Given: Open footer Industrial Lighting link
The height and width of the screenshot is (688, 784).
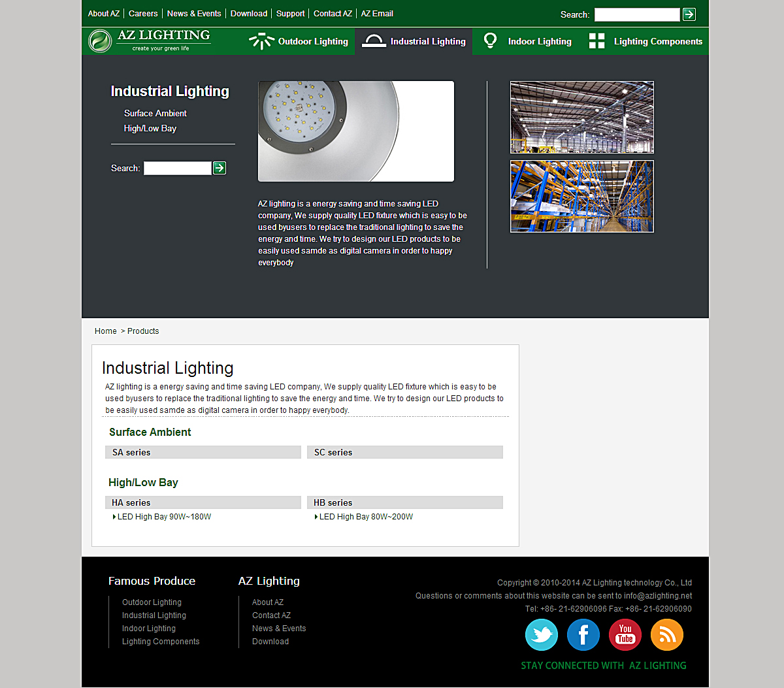Looking at the screenshot, I should pyautogui.click(x=154, y=615).
